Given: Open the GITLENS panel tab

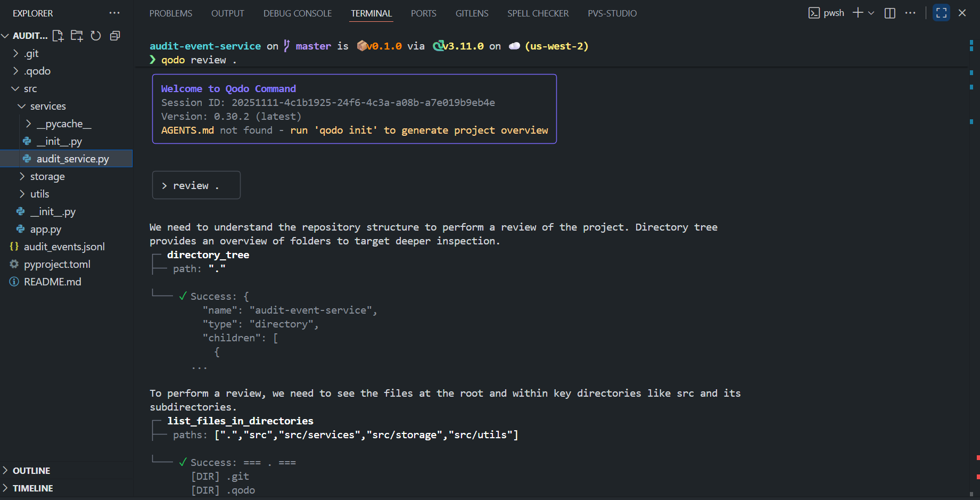Looking at the screenshot, I should [x=472, y=13].
